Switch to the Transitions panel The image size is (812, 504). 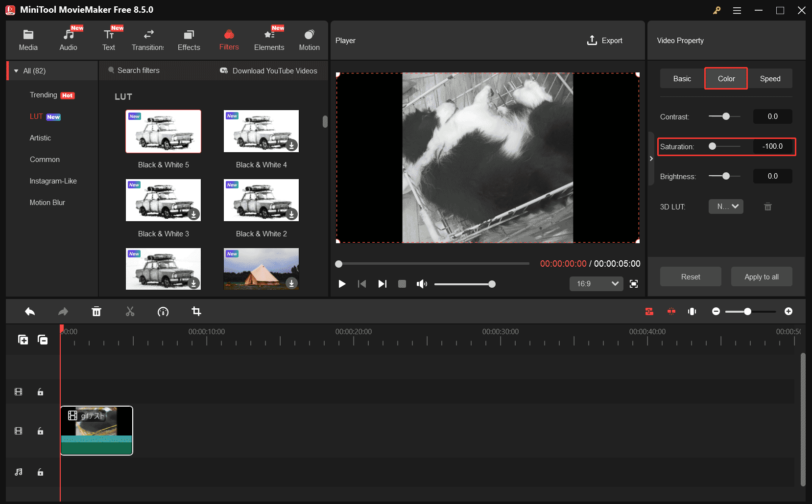(x=147, y=39)
